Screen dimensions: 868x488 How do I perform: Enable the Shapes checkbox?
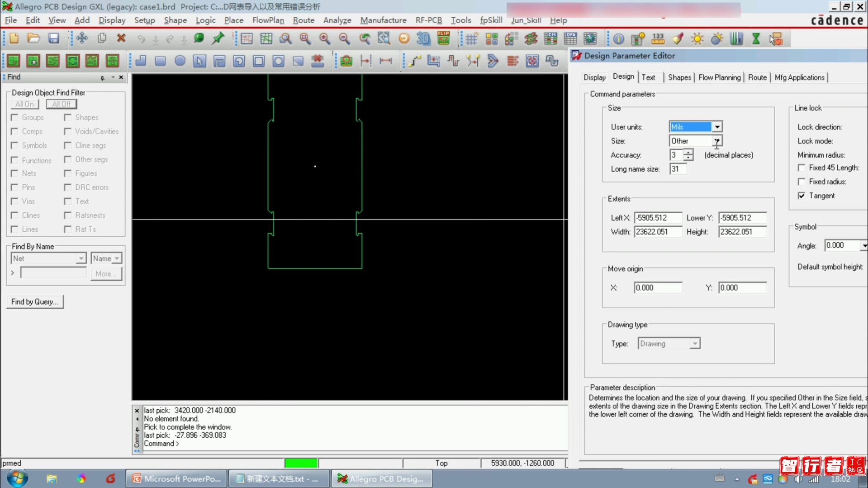[x=68, y=118]
